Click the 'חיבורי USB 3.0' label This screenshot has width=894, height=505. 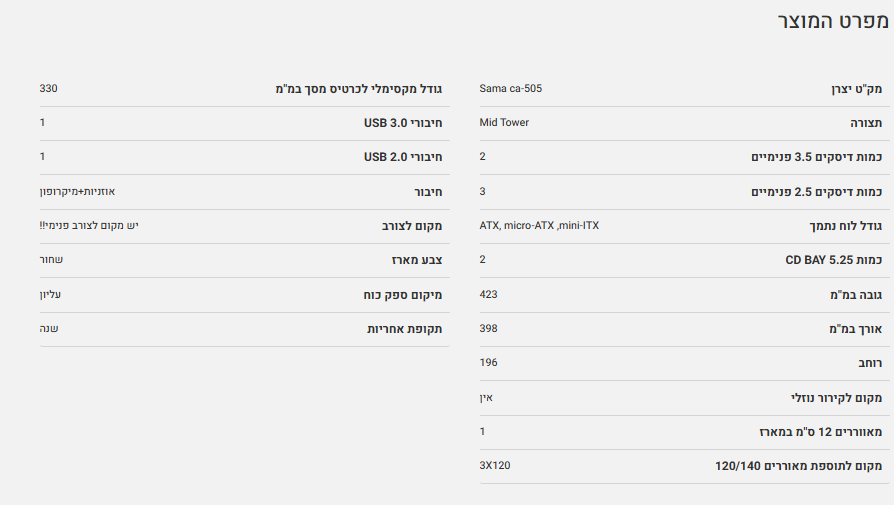click(x=402, y=123)
